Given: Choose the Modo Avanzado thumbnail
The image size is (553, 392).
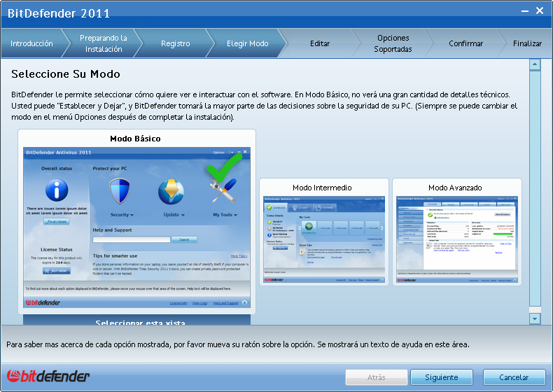Looking at the screenshot, I should pos(456,232).
